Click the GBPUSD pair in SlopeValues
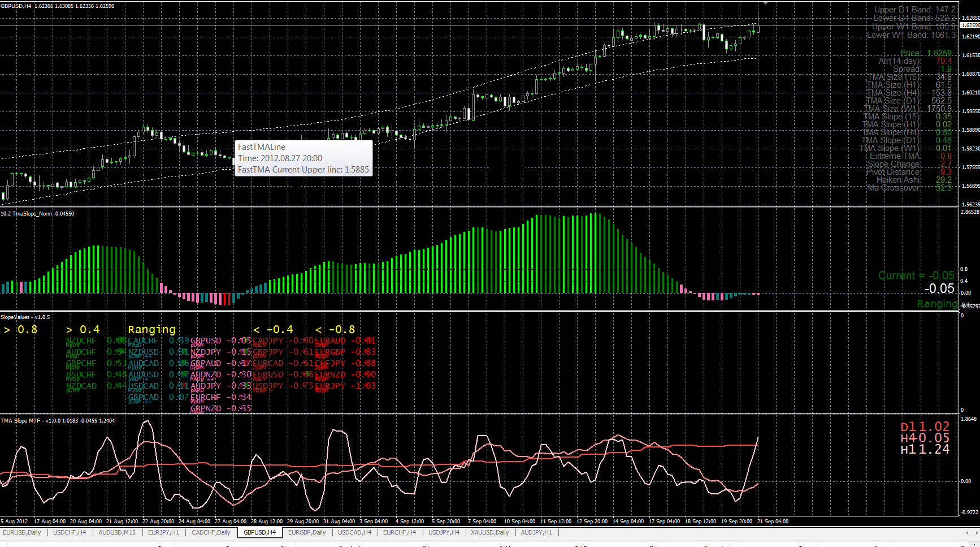Image resolution: width=980 pixels, height=547 pixels. 206,341
